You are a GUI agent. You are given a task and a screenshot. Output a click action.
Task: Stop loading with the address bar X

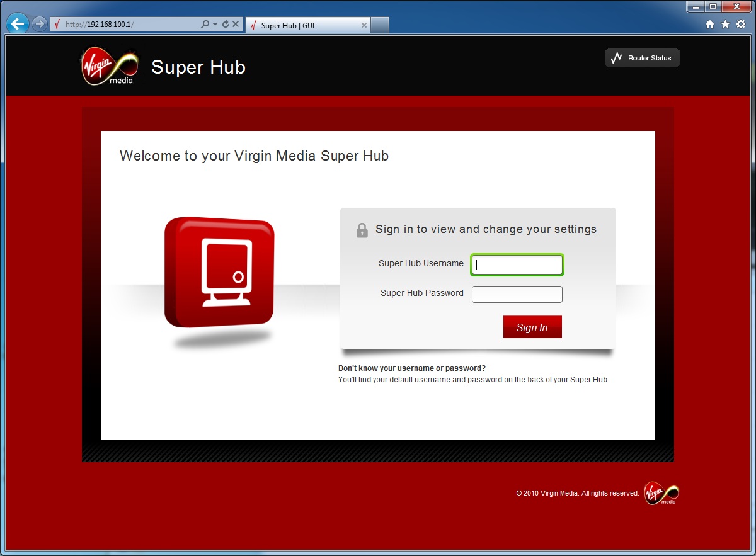click(236, 25)
